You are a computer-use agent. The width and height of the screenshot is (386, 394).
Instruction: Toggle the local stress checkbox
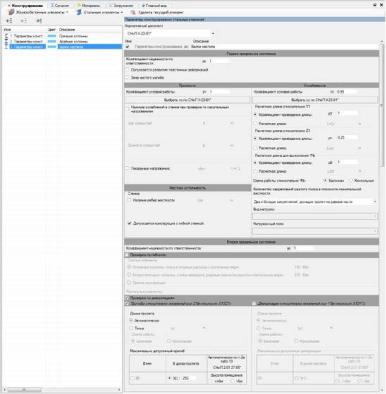pyautogui.click(x=128, y=169)
